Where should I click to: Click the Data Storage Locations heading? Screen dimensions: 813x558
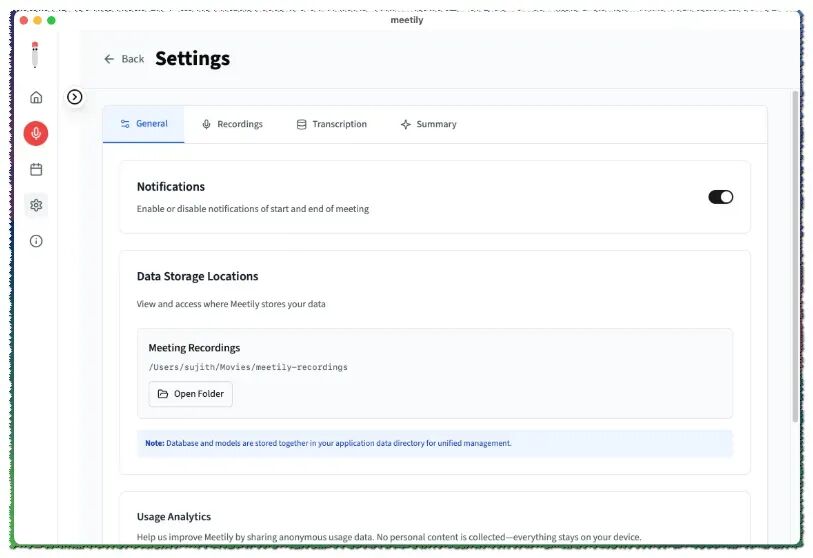coord(198,276)
